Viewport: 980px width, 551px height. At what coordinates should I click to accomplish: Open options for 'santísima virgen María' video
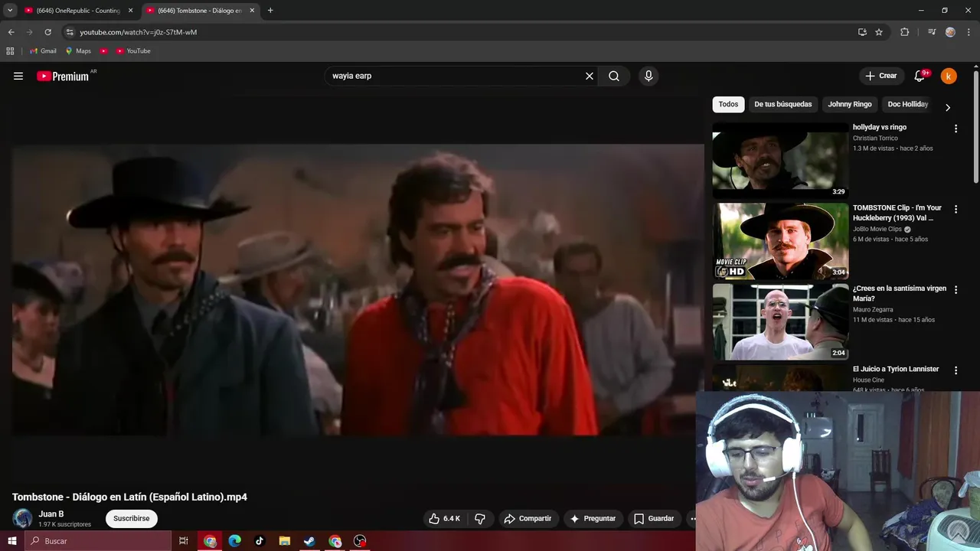pyautogui.click(x=955, y=290)
